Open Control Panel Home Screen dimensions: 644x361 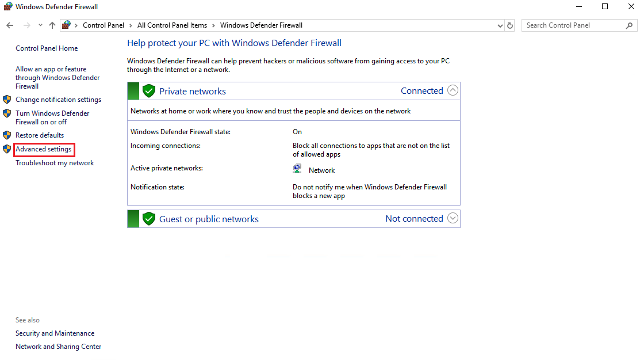(47, 48)
